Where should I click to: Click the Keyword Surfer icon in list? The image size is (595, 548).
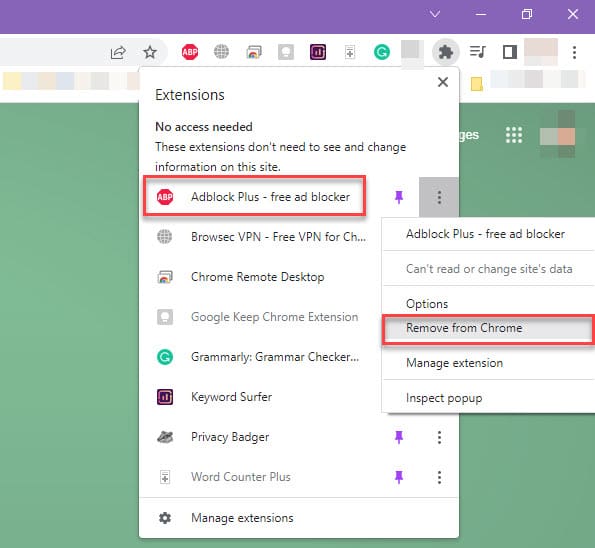click(165, 397)
